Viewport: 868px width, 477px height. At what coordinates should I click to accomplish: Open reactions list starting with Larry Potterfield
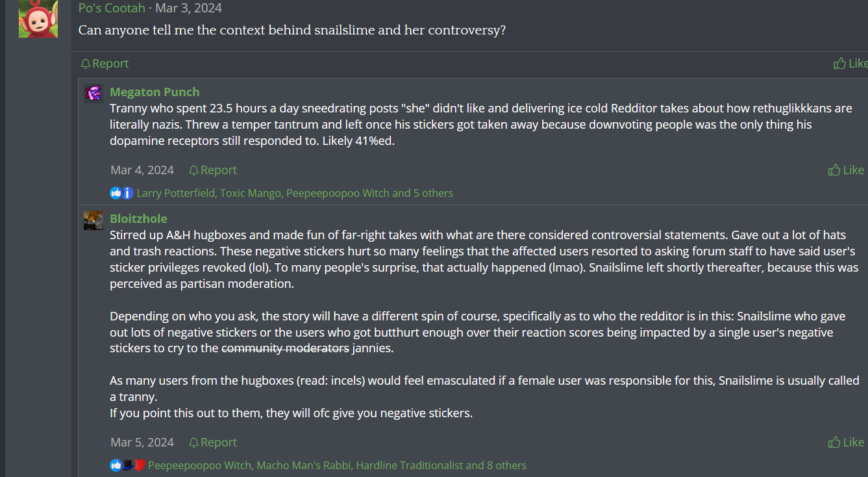coord(295,193)
